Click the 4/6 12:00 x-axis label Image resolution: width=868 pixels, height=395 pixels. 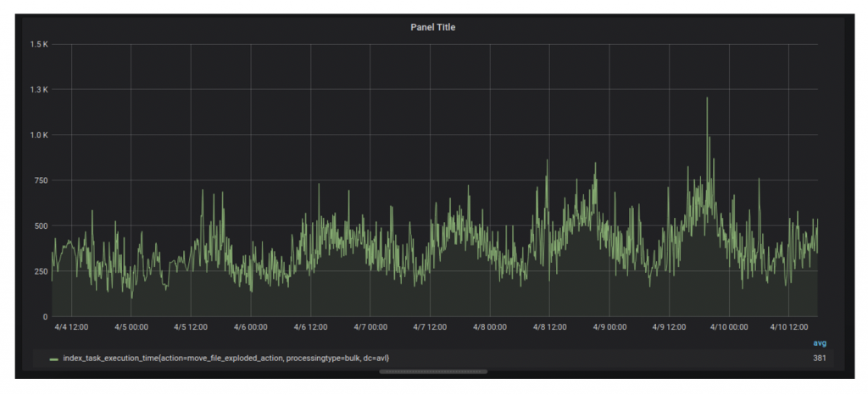pyautogui.click(x=311, y=327)
